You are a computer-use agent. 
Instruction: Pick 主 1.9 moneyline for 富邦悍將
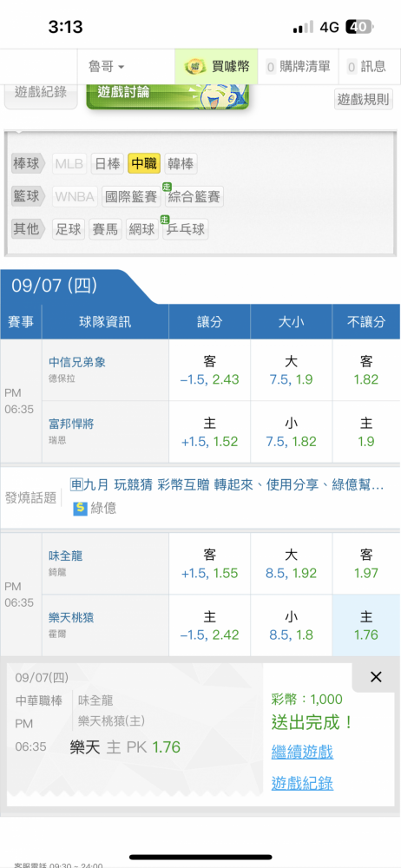366,432
